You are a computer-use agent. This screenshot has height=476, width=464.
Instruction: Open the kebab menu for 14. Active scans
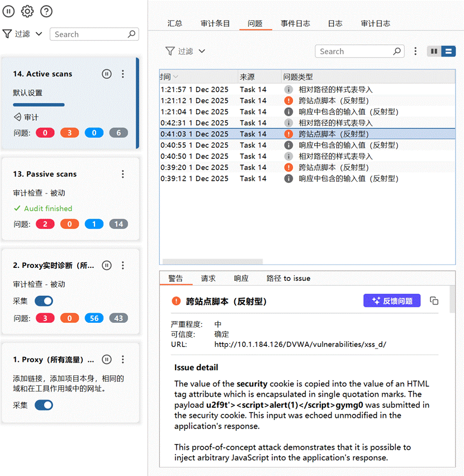(123, 74)
